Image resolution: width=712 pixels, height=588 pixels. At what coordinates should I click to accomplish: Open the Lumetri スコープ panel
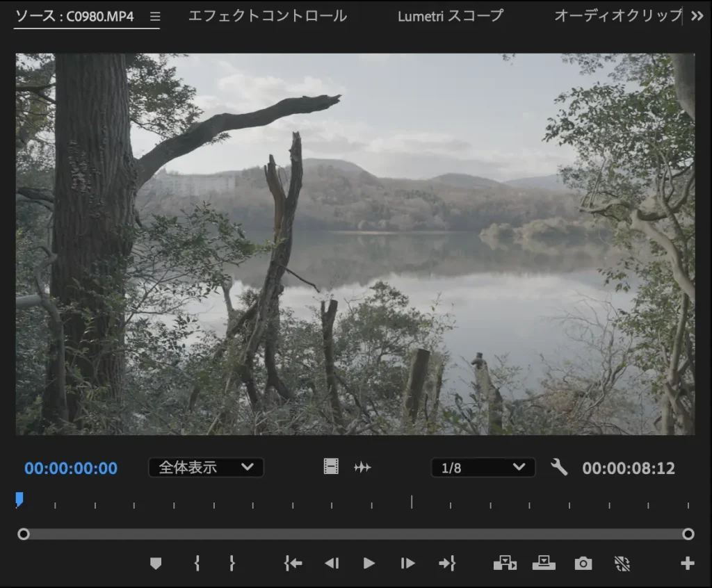coord(451,16)
